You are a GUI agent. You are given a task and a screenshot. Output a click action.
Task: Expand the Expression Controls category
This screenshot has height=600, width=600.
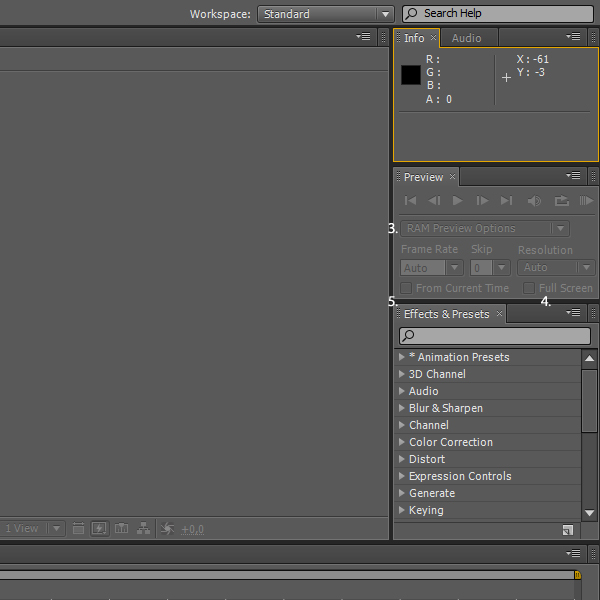tap(401, 476)
